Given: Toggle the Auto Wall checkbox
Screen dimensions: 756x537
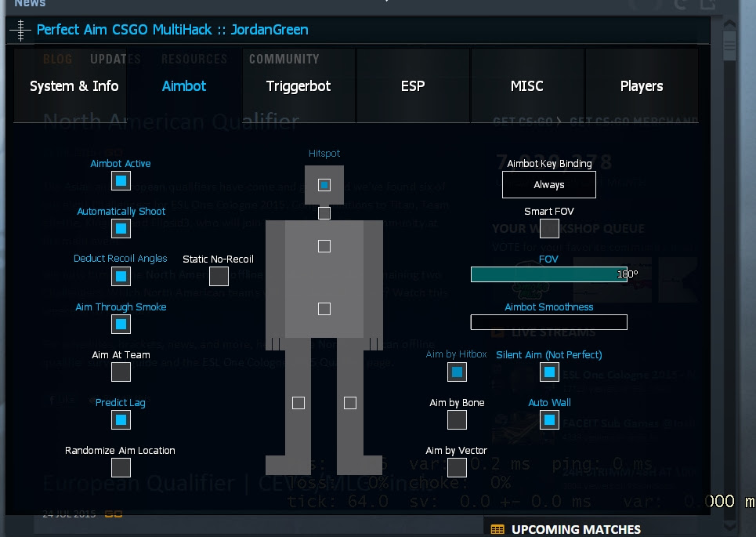Looking at the screenshot, I should [550, 419].
